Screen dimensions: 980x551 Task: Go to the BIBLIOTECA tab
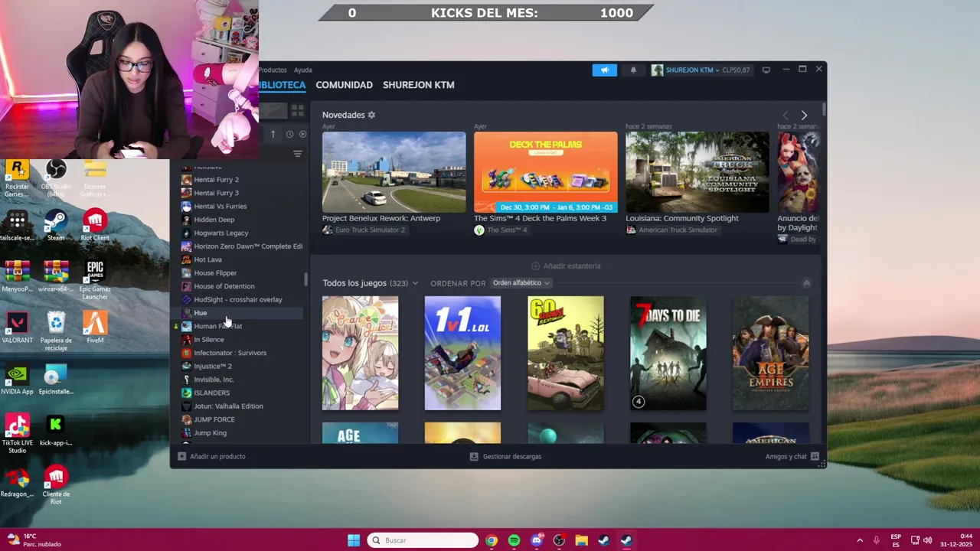tap(282, 85)
